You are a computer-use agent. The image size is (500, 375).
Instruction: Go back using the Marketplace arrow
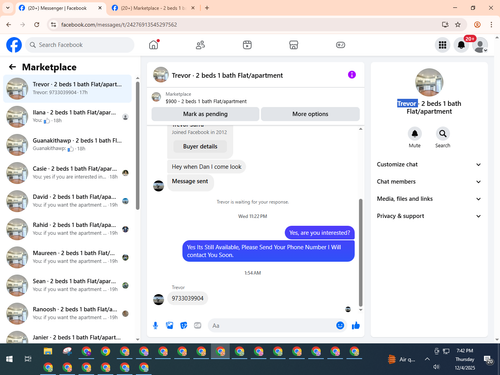[12, 67]
